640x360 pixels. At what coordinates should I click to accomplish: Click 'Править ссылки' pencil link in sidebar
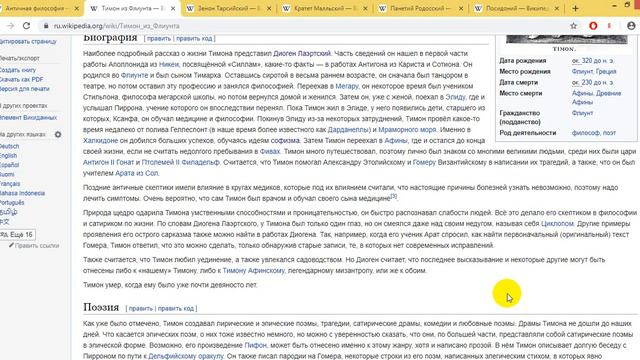[x=34, y=246]
